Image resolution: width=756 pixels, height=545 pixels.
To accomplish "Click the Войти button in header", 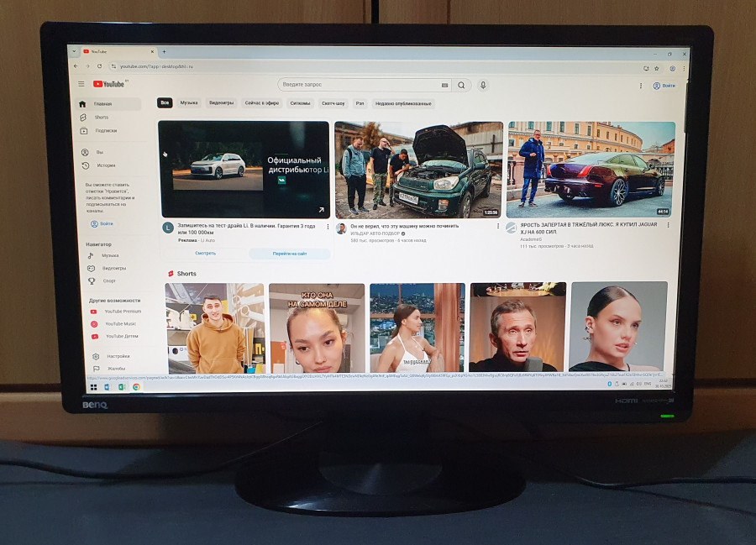I will (x=664, y=86).
